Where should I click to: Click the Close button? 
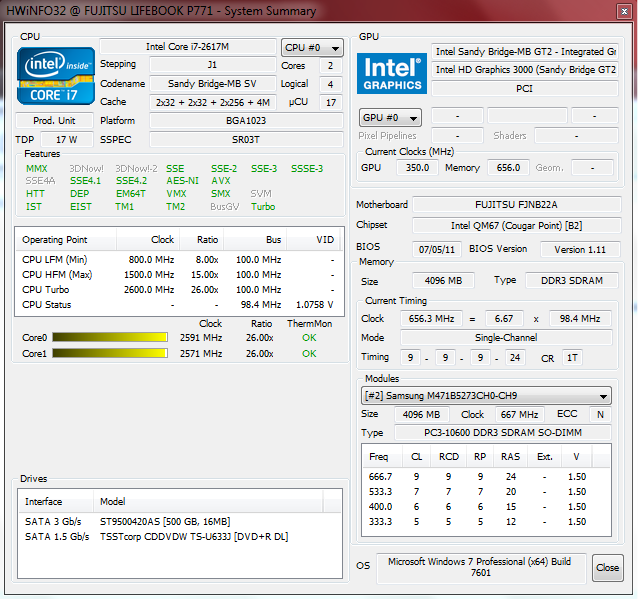click(607, 568)
